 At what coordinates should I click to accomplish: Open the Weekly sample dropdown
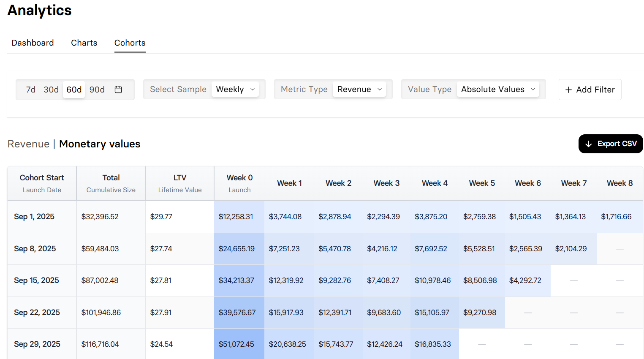pos(235,89)
